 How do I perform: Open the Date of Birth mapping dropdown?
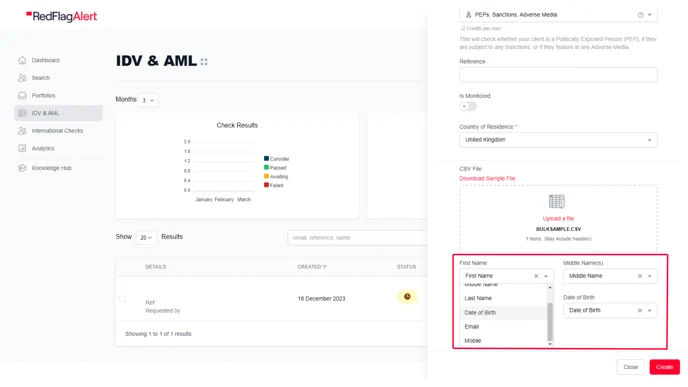649,310
